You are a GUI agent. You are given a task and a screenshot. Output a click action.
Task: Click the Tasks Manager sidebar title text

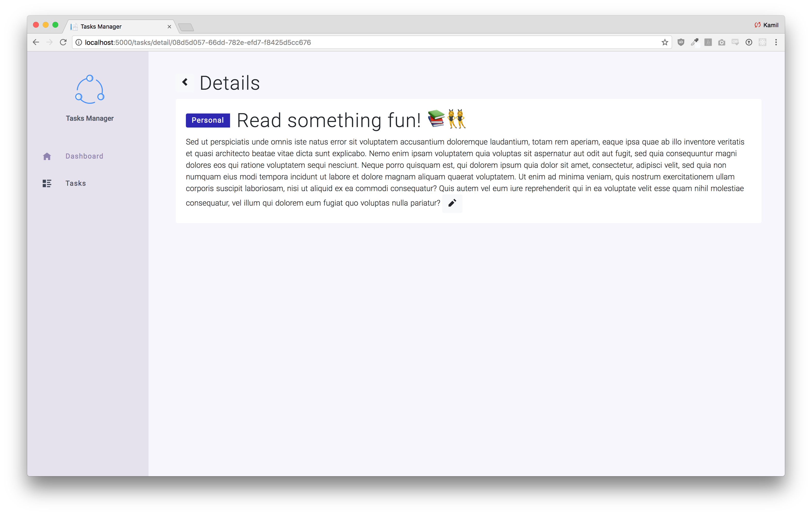(90, 118)
